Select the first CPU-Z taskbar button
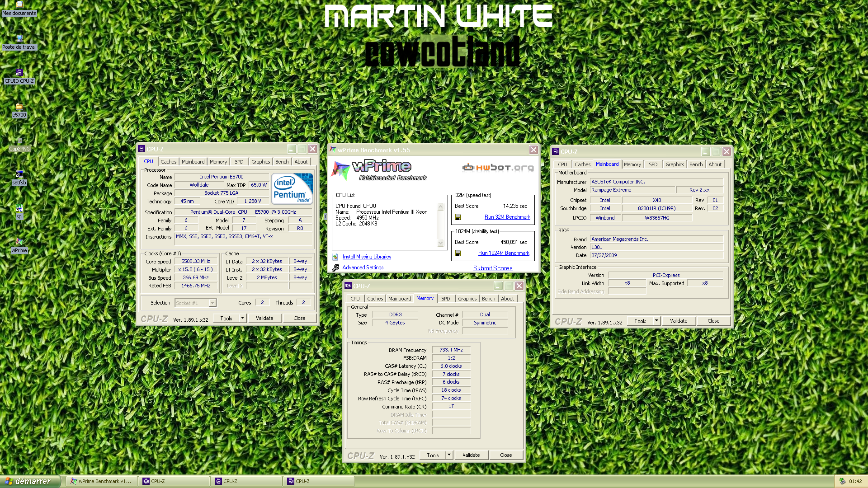Image resolution: width=868 pixels, height=488 pixels. (x=174, y=481)
